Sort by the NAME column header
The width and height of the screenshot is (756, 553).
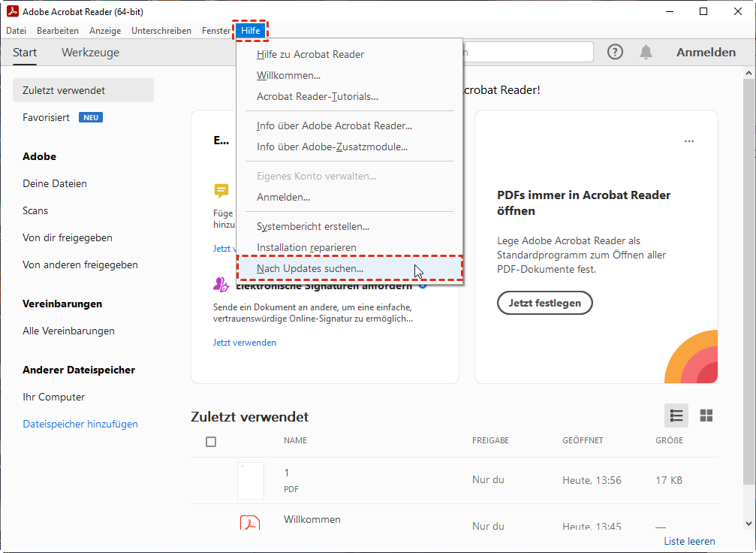[296, 440]
